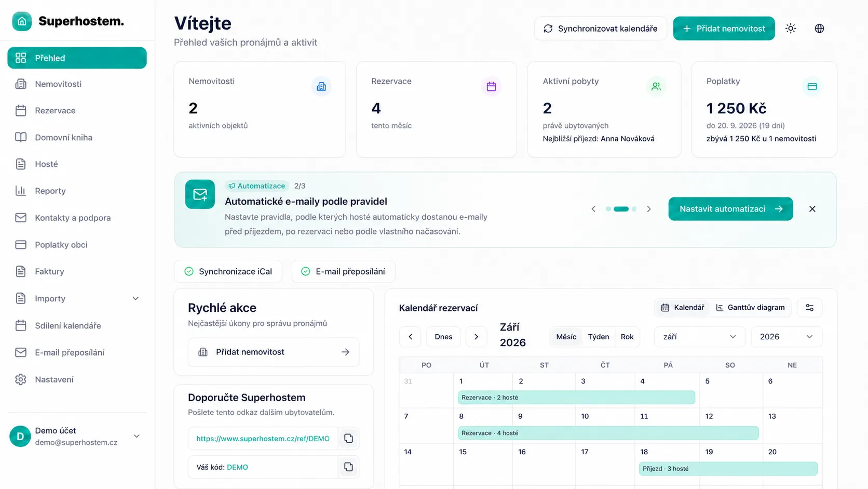Open Reporty in the sidebar
This screenshot has height=489, width=868.
tap(77, 191)
